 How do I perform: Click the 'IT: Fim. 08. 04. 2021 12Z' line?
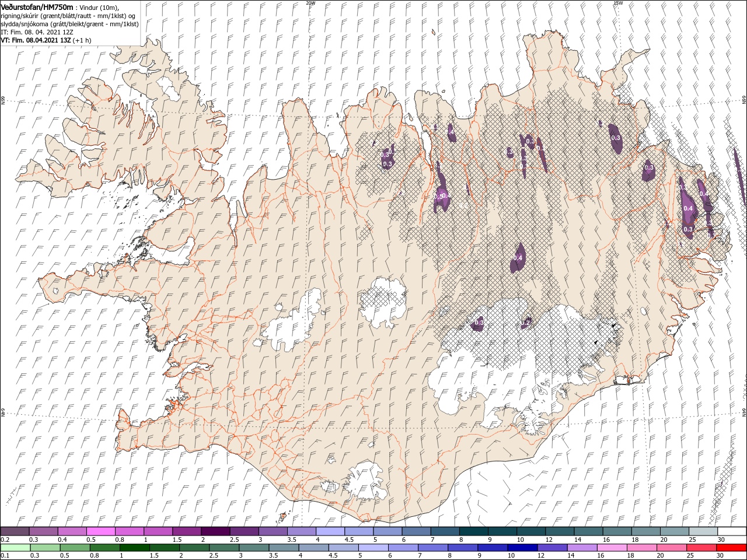(37, 32)
